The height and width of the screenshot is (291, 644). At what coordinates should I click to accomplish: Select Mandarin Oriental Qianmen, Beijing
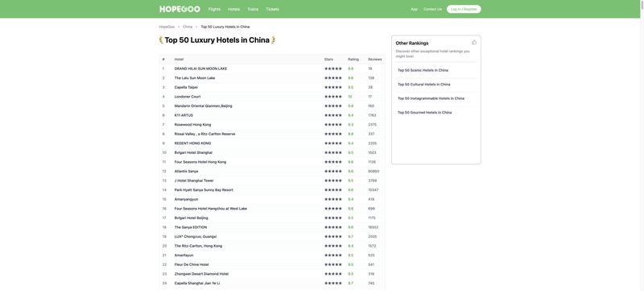pos(204,106)
